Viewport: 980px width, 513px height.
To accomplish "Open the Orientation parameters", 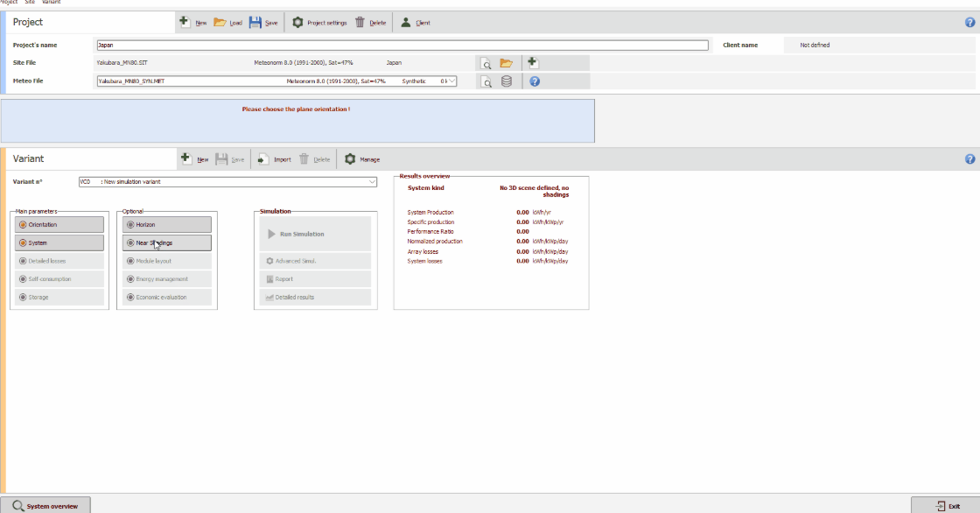I will click(59, 225).
